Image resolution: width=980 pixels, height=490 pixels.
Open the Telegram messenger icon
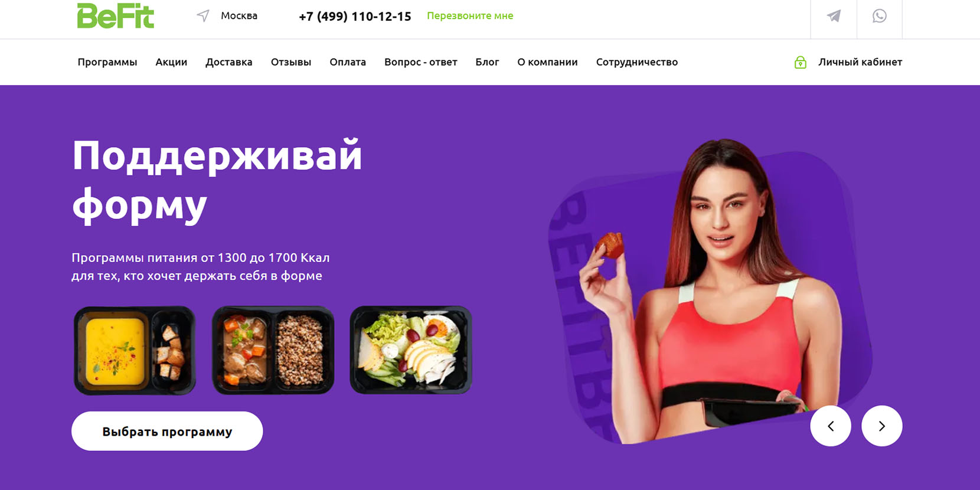pyautogui.click(x=834, y=16)
